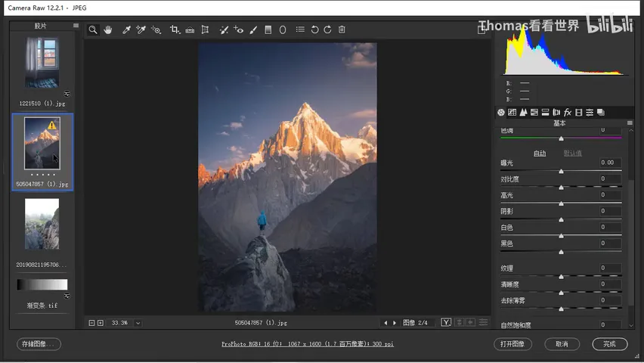
Task: Open the 基本 panel options menu
Action: point(630,123)
